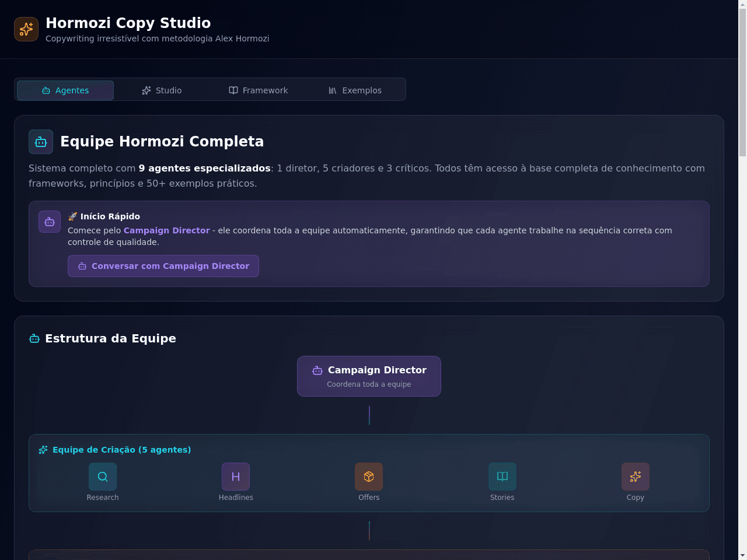
Task: Select the Framework tab
Action: (259, 90)
